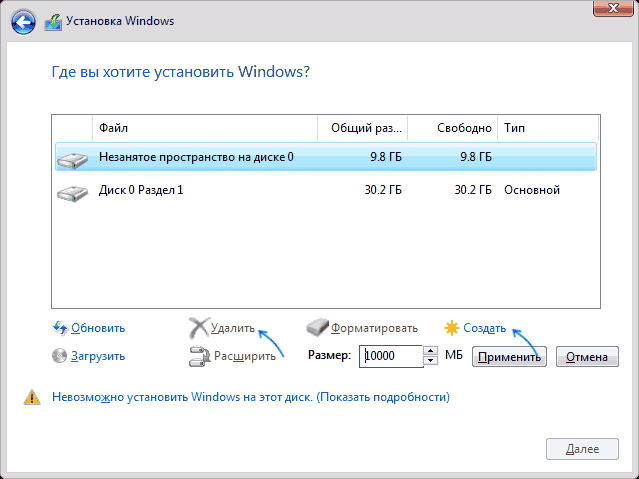Sort by the Свободно column header
Screen dimensions: 639x479
point(452,128)
